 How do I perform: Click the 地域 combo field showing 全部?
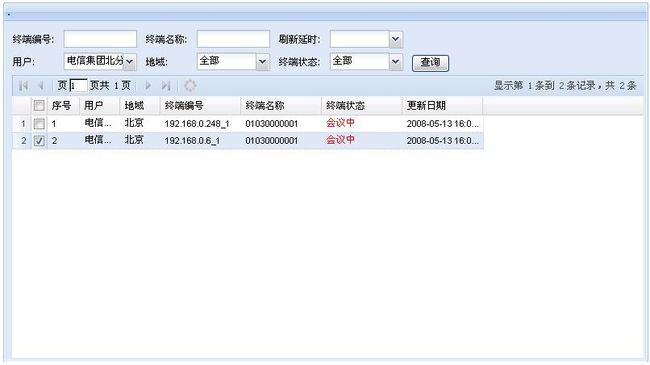coord(227,61)
